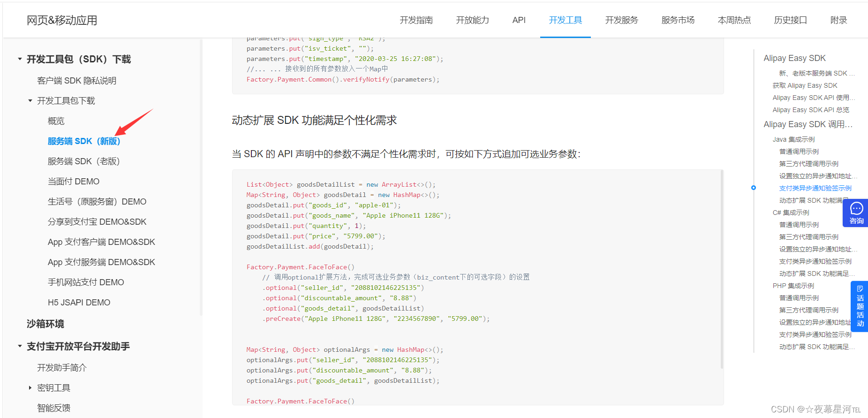Open the 密钥工具 sidebar label
Screen dimensions: 868x418
click(54, 388)
